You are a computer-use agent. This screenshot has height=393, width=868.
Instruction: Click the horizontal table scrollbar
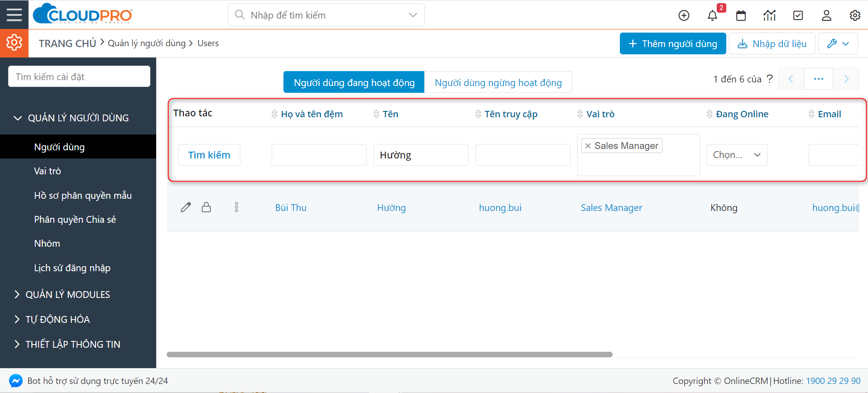[389, 355]
